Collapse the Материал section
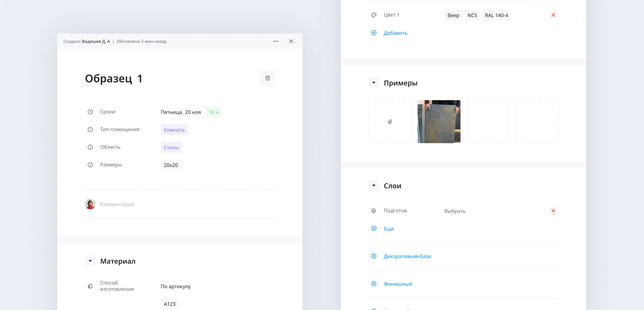This screenshot has height=310, width=644. (x=90, y=261)
